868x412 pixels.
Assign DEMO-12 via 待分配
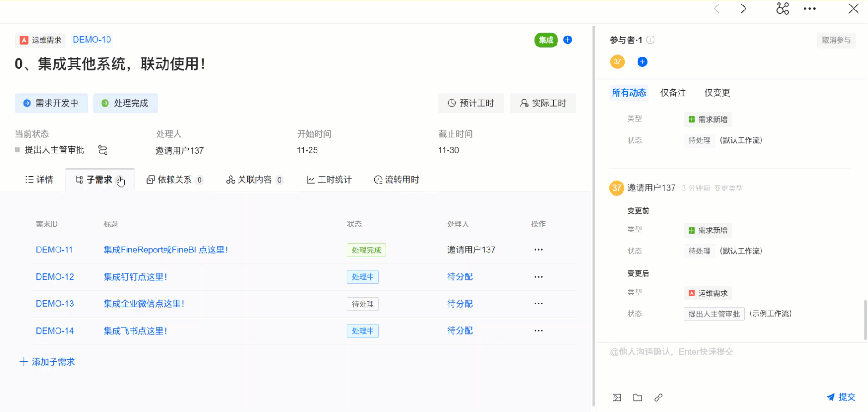click(x=460, y=277)
